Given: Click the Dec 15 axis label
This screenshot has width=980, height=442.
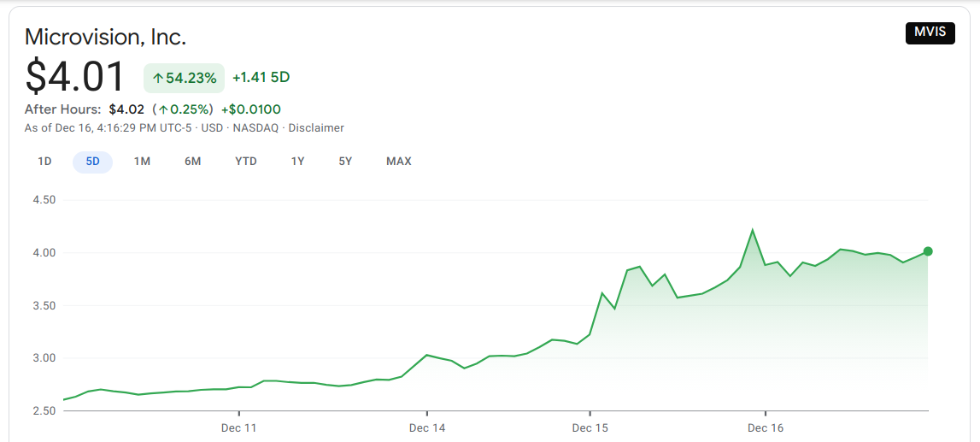Looking at the screenshot, I should [590, 427].
